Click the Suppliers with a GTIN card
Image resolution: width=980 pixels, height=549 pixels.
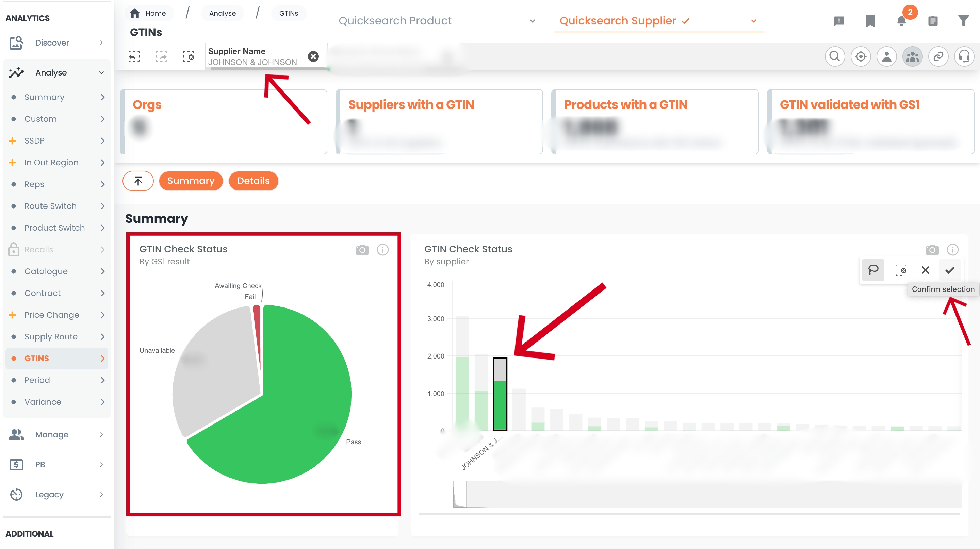click(x=439, y=122)
